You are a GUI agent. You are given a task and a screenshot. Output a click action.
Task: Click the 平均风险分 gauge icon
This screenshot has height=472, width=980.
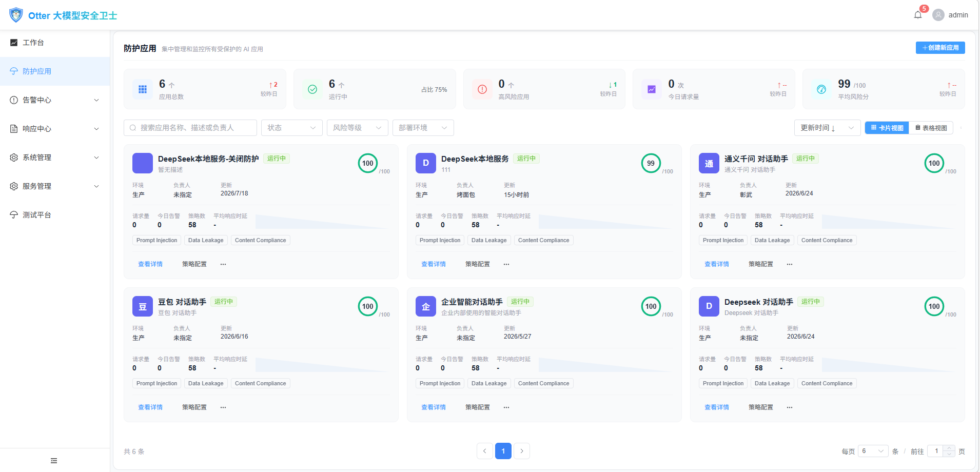coord(821,89)
